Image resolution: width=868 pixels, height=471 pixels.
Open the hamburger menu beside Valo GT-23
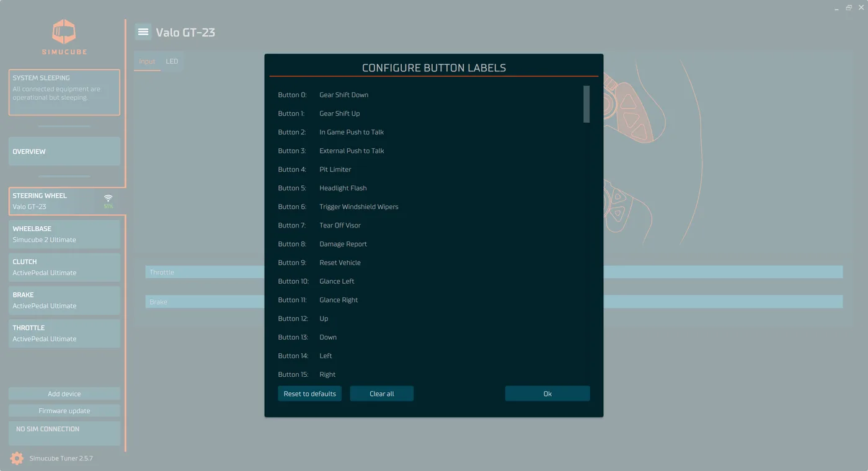point(143,32)
